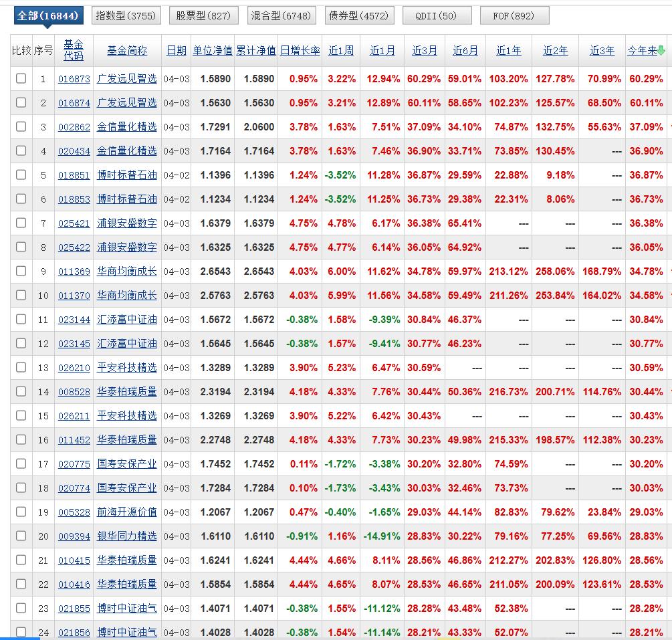
Task: Click the green descending sort arrow on 今年来
Action: click(661, 49)
